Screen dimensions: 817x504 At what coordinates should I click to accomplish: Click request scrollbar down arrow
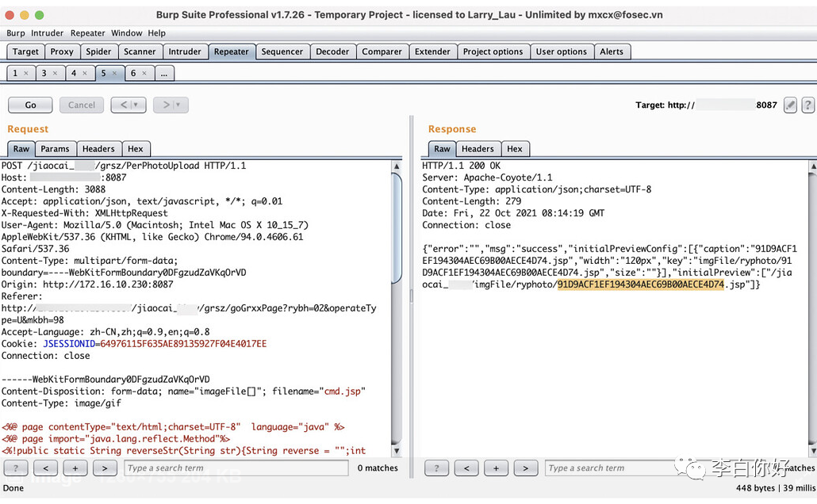coord(397,450)
